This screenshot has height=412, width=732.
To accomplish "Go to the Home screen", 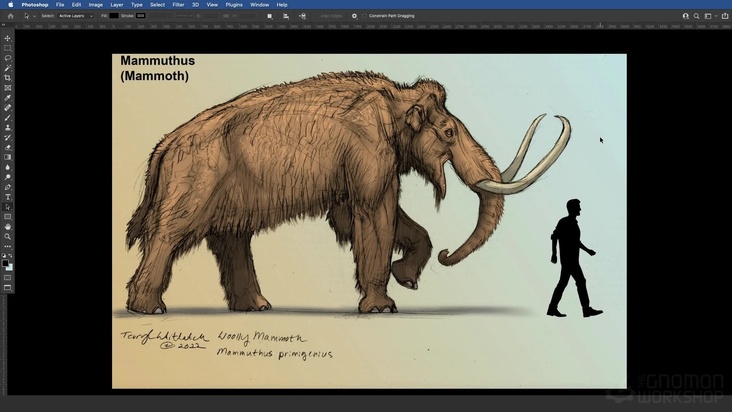I will coord(10,16).
